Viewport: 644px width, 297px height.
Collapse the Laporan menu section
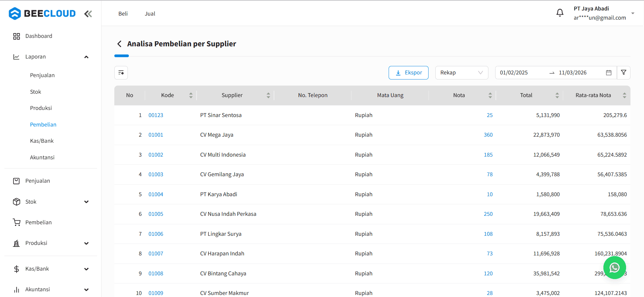(x=86, y=57)
